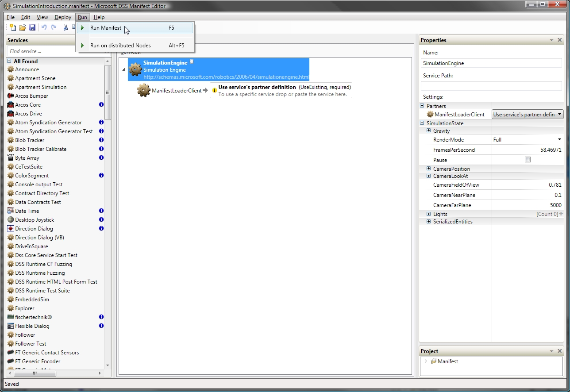Click Use service's partner definition box
Screen dimensions: 570x392
(281, 90)
